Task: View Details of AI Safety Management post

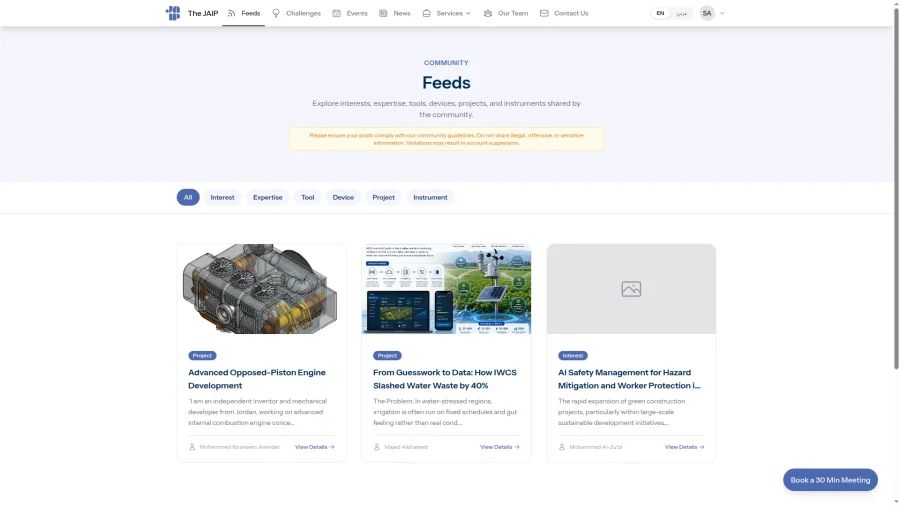Action: click(685, 447)
